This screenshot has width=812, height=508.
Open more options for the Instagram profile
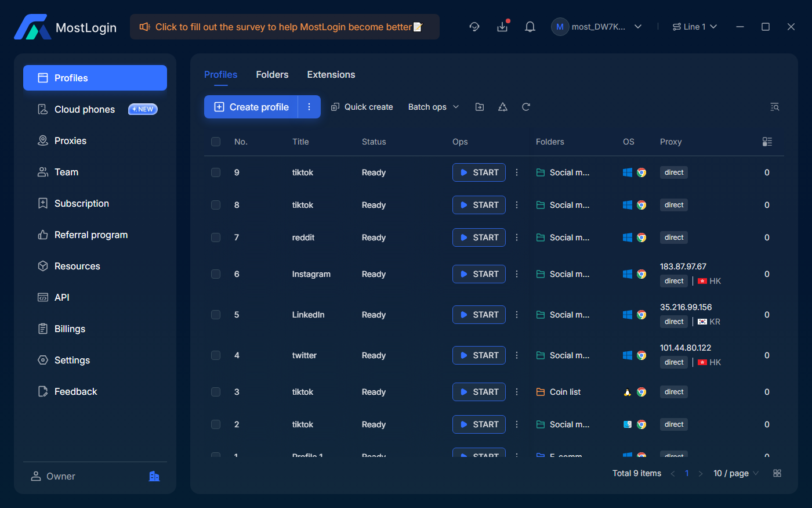pyautogui.click(x=517, y=274)
